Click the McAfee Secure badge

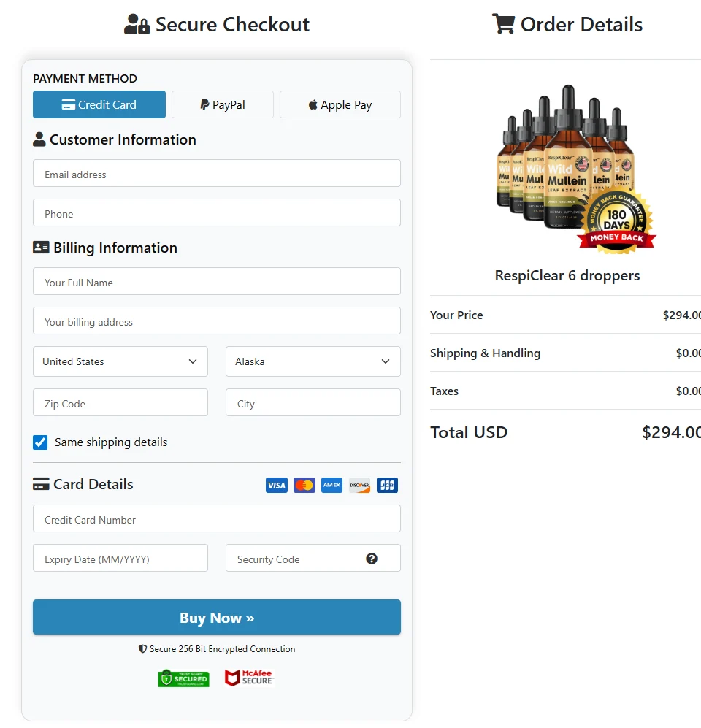pyautogui.click(x=249, y=678)
